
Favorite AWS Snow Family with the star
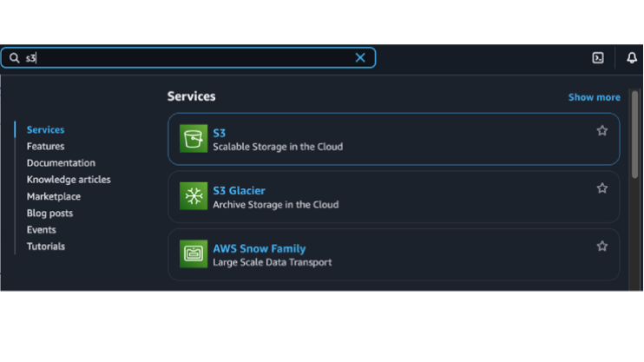602,247
